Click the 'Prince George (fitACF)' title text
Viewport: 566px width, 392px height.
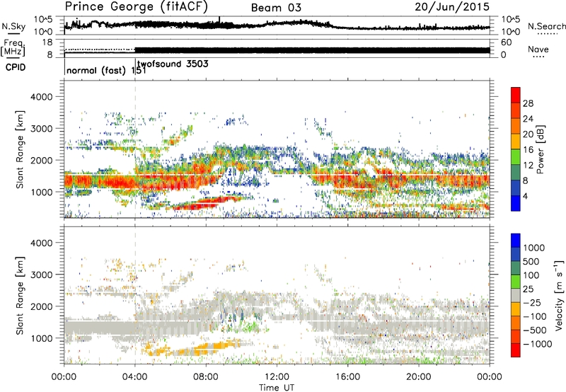coord(137,7)
